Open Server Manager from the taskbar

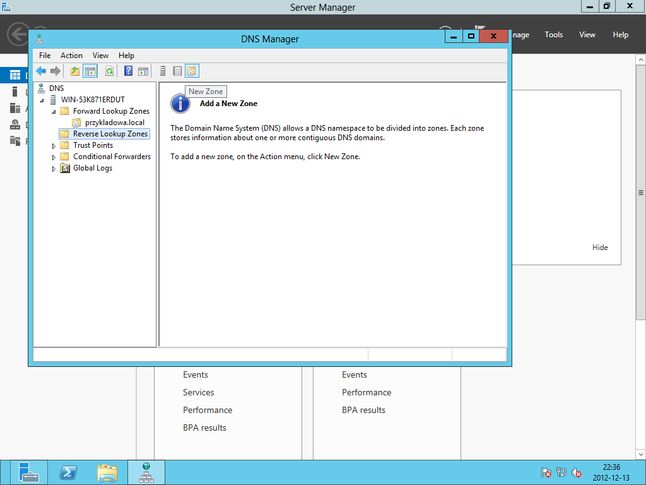29,472
